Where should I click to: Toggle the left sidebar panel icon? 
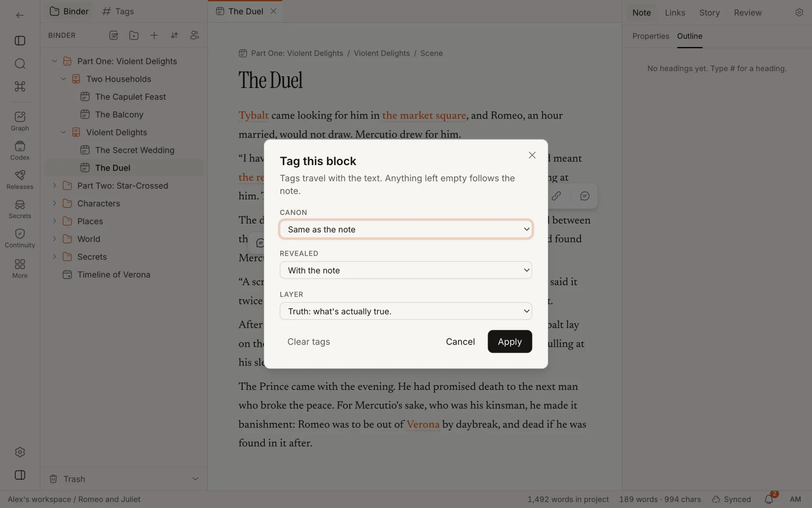[20, 41]
